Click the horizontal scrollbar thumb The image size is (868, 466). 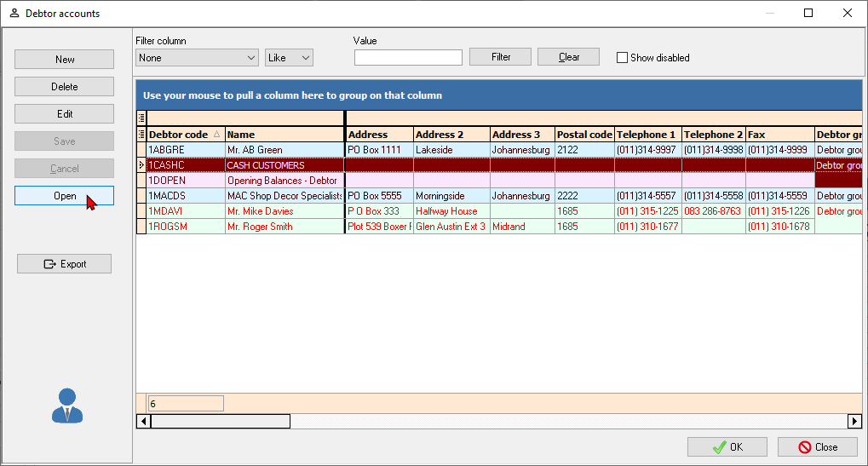pyautogui.click(x=221, y=421)
